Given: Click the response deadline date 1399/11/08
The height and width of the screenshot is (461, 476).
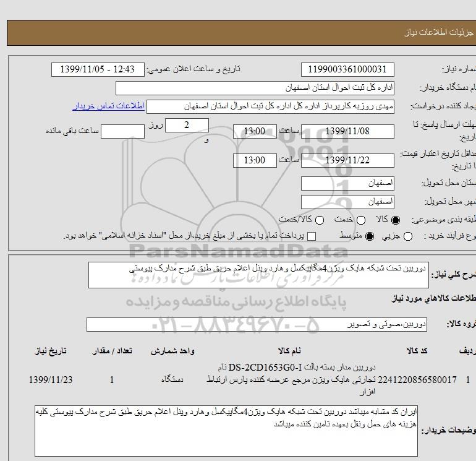Looking at the screenshot, I should [347, 131].
